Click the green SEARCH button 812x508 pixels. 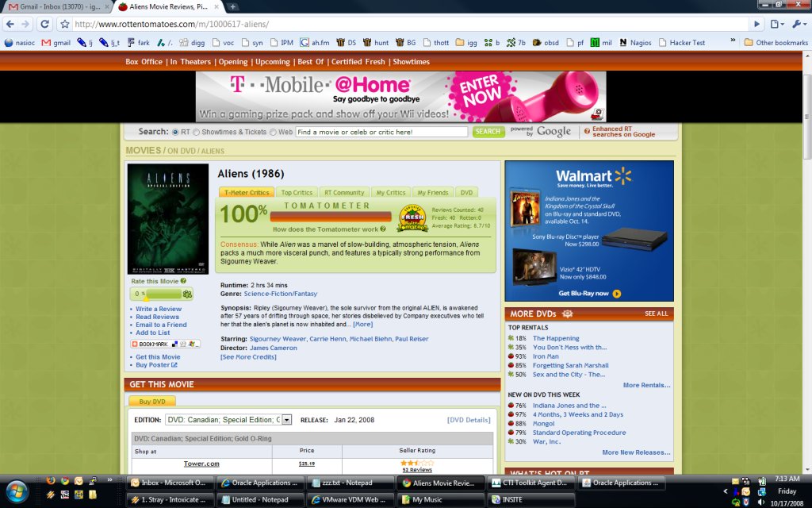[488, 132]
